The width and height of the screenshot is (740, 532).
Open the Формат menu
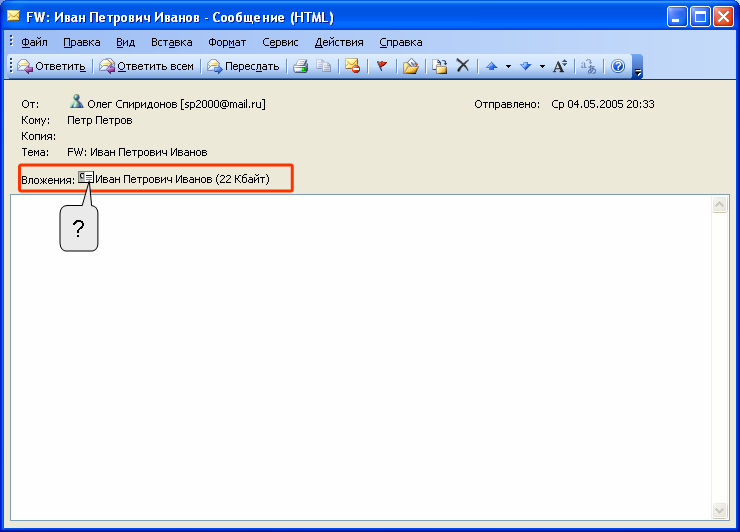(227, 42)
